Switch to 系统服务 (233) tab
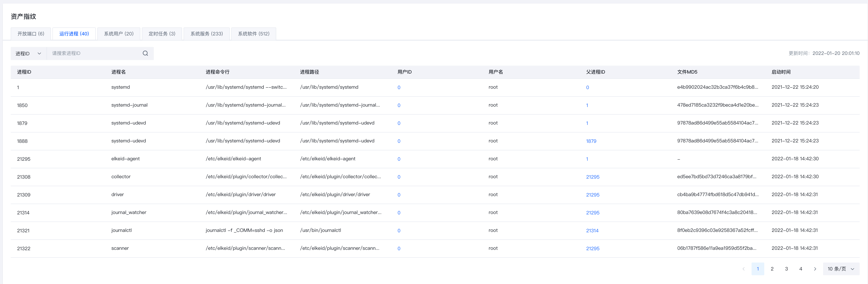The width and height of the screenshot is (868, 284). click(206, 34)
